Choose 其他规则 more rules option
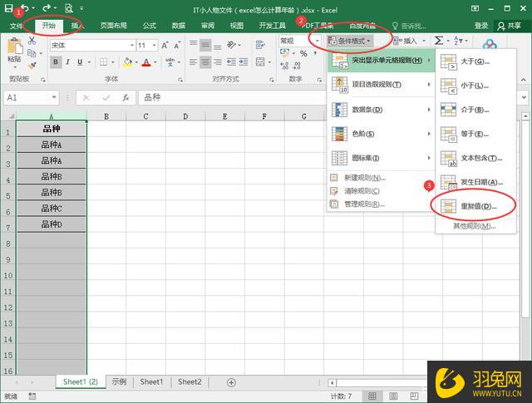Image resolution: width=532 pixels, height=403 pixels. (475, 226)
